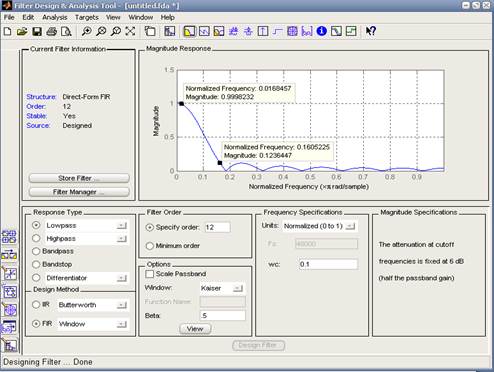
Task: Select the Specify order radio button
Action: tap(150, 228)
